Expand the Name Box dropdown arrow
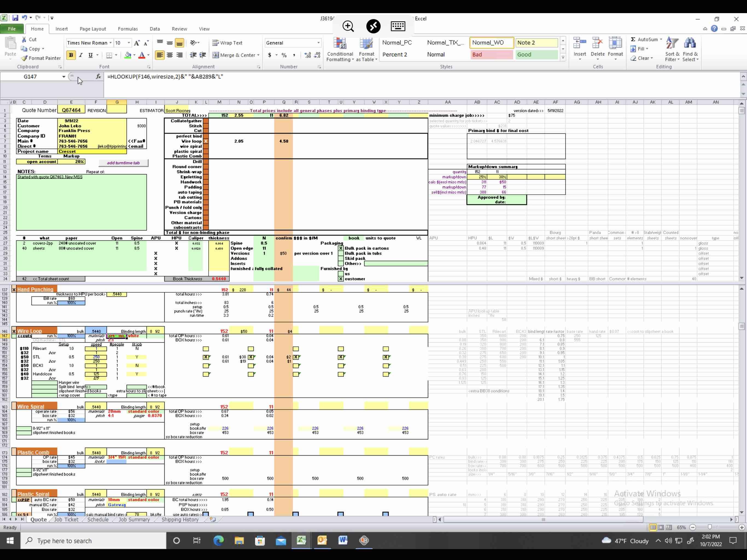Viewport: 747px width, 560px height. click(63, 77)
